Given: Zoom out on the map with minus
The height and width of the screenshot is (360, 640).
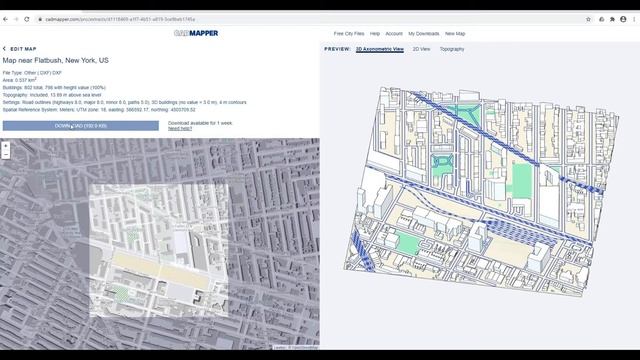Looking at the screenshot, I should [6, 154].
